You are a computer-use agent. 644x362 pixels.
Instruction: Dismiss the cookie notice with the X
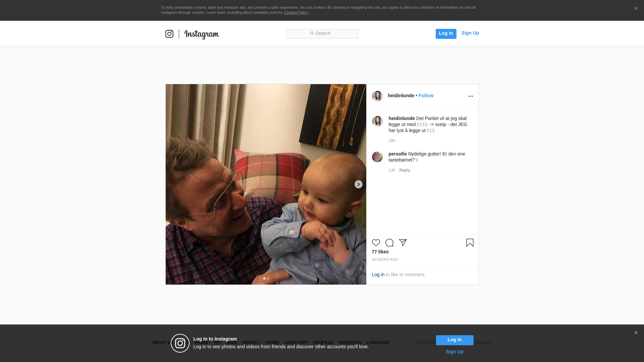click(x=636, y=9)
